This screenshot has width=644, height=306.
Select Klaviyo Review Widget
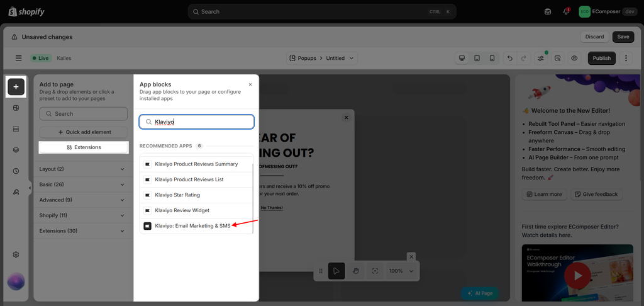pos(196,210)
